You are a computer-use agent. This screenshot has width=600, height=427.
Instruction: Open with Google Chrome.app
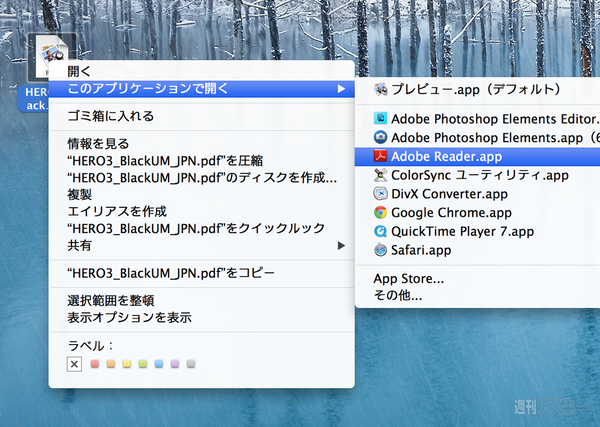click(478, 212)
